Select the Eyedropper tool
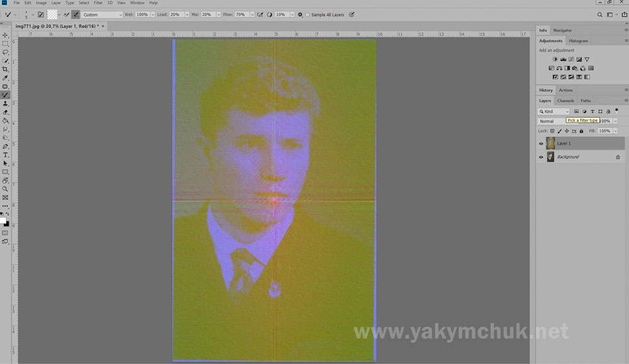Viewport: 629px width, 364px height. tap(5, 78)
